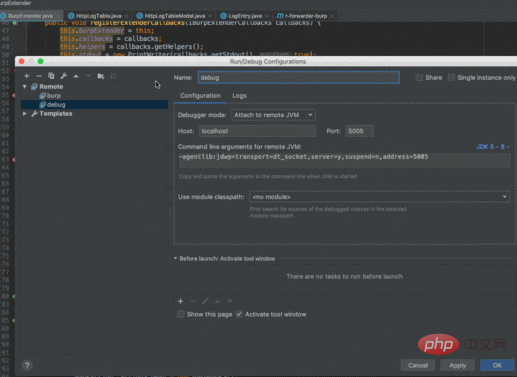Screen dimensions: 517x377
Task: Edit before launch task pencil
Action: [x=205, y=301]
